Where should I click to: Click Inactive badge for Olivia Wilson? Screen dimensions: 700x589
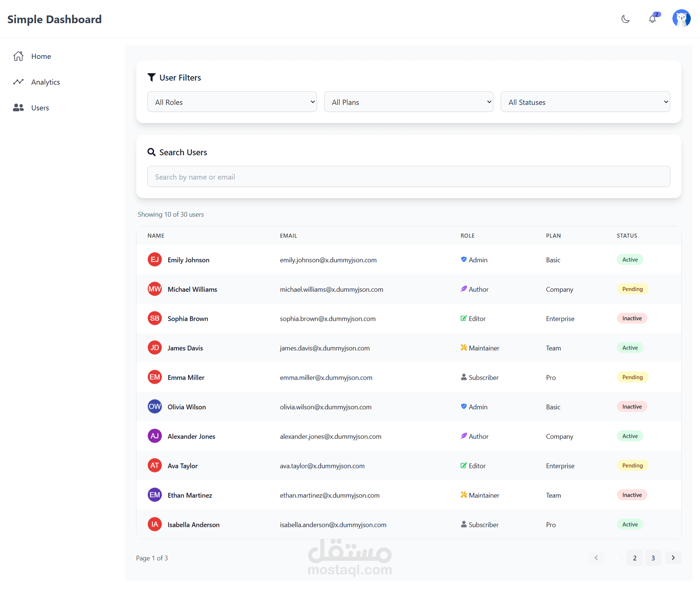point(632,407)
